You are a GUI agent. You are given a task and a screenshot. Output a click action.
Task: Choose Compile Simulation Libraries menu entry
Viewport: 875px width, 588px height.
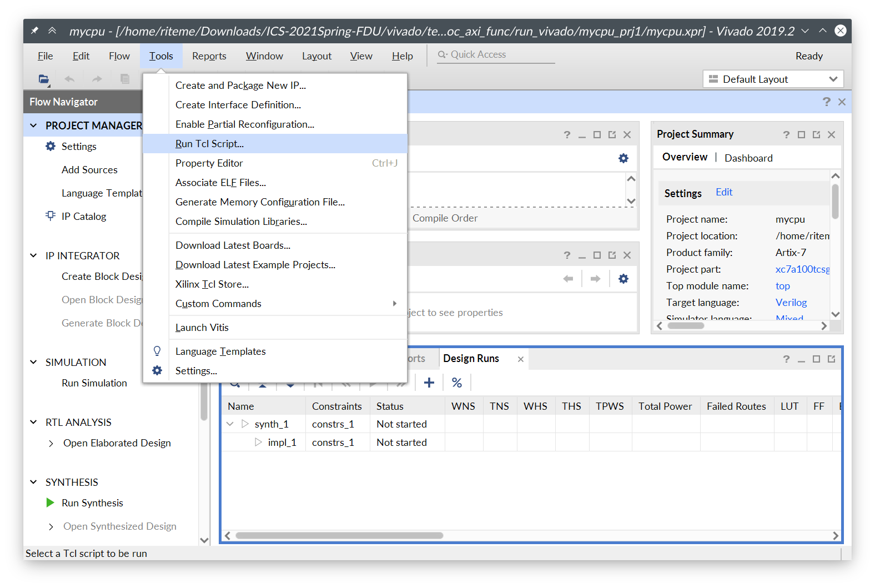click(275, 221)
